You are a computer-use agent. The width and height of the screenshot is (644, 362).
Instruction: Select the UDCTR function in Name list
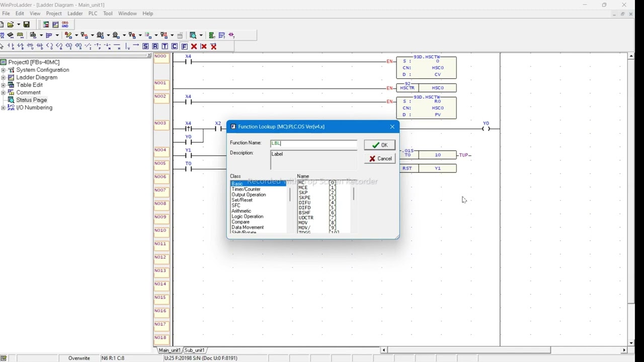tap(306, 218)
